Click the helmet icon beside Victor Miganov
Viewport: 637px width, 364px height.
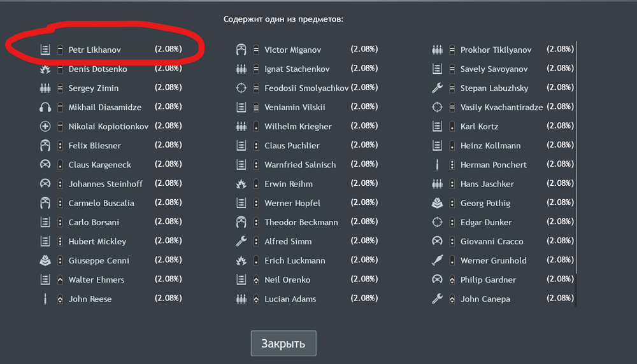pyautogui.click(x=241, y=50)
